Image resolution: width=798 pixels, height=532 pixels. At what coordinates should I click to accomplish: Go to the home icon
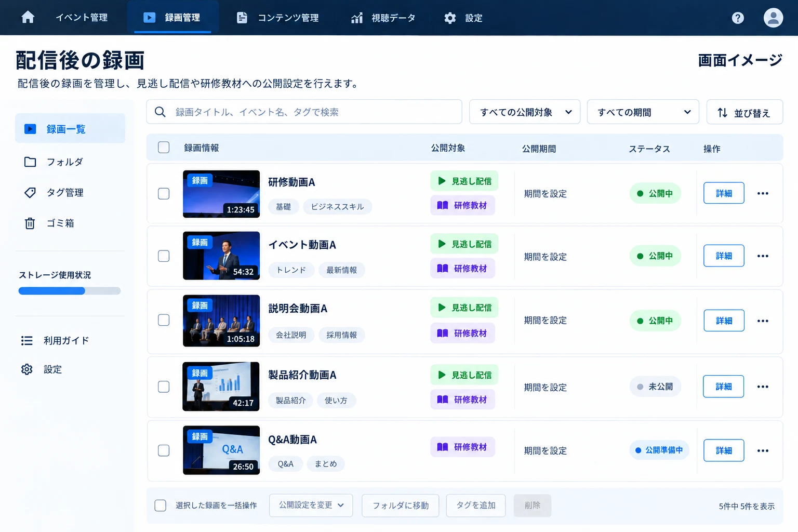(28, 17)
